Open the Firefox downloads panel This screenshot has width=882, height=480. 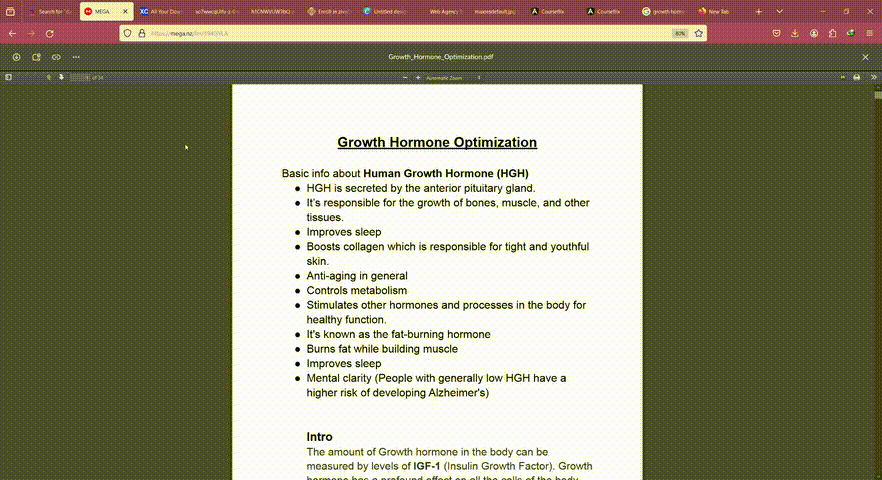click(795, 34)
